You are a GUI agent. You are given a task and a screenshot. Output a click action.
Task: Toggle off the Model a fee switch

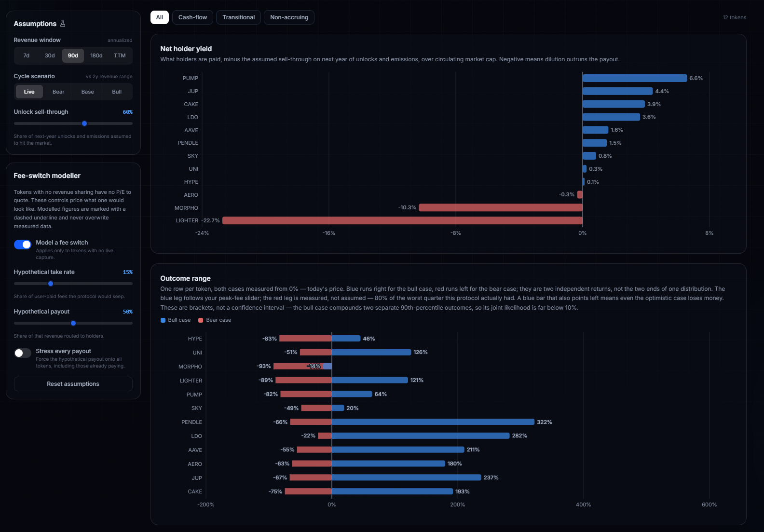pos(23,245)
